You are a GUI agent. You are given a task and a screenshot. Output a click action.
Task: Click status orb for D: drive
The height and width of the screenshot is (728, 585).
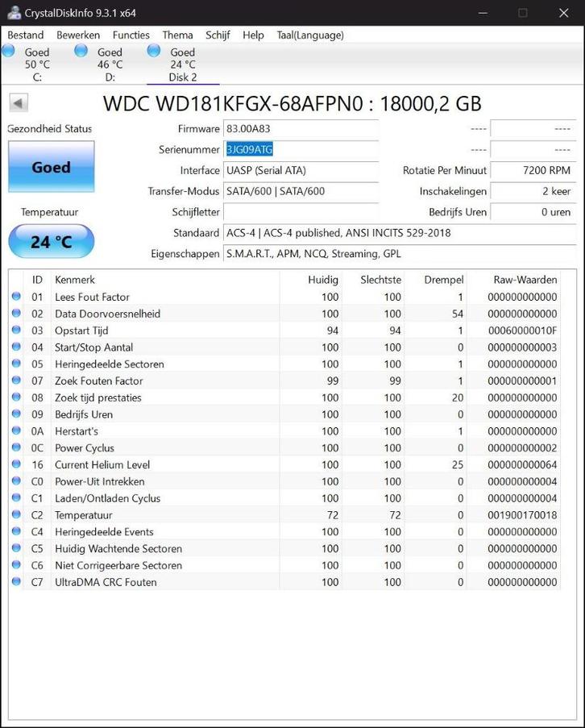click(81, 51)
